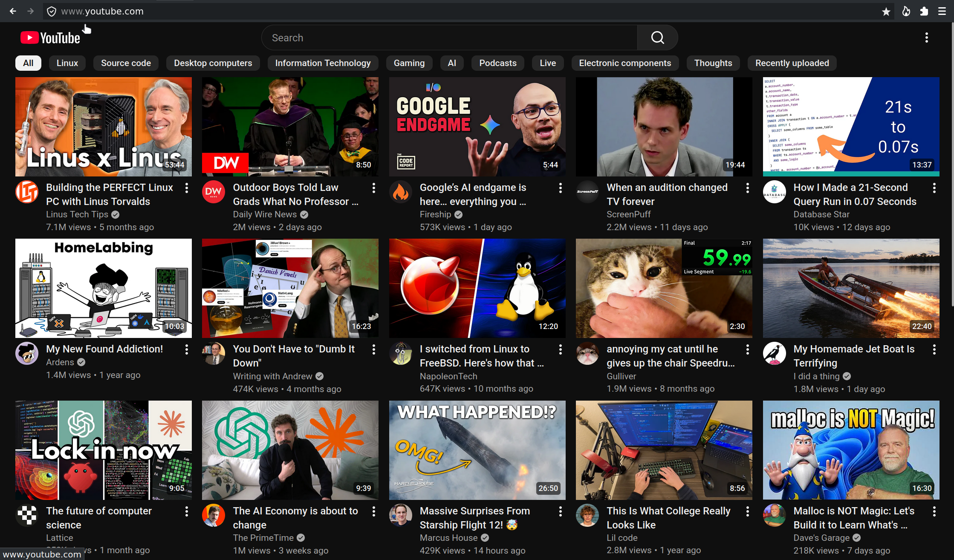Go to YouTube home via logo
954x560 pixels.
coord(50,38)
